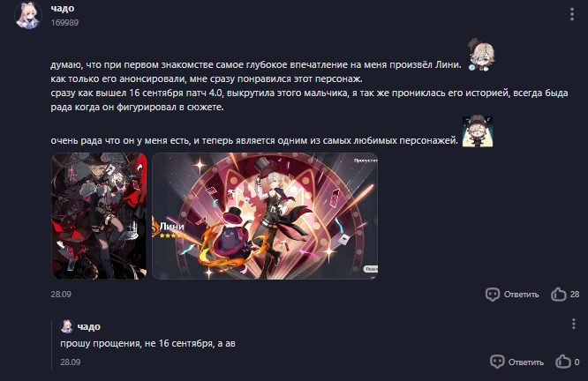Click the 28 likes counter
588x381 pixels.
pos(575,294)
